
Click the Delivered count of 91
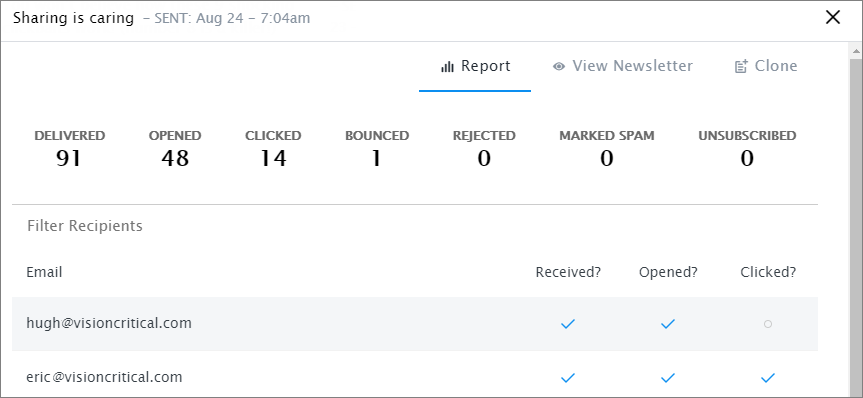69,159
